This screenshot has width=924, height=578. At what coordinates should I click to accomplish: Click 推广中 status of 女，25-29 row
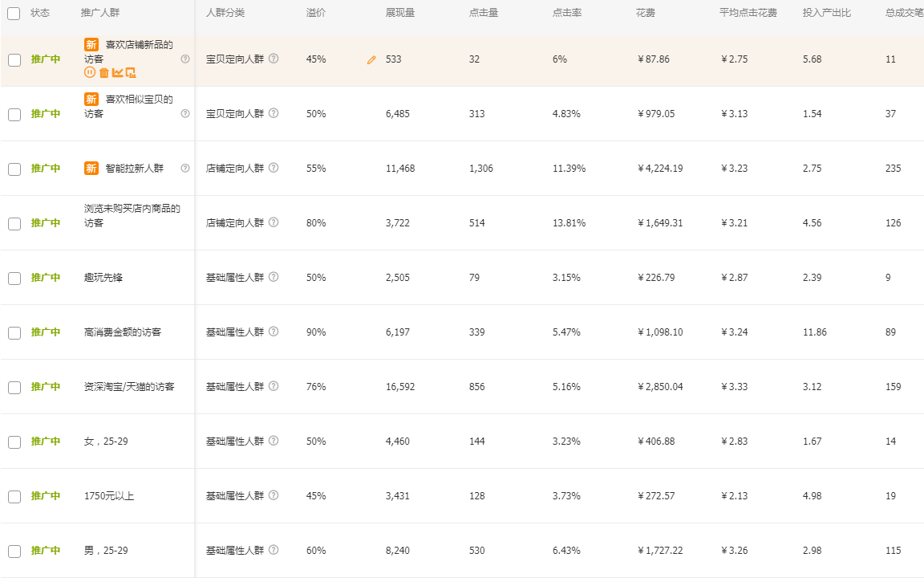46,442
